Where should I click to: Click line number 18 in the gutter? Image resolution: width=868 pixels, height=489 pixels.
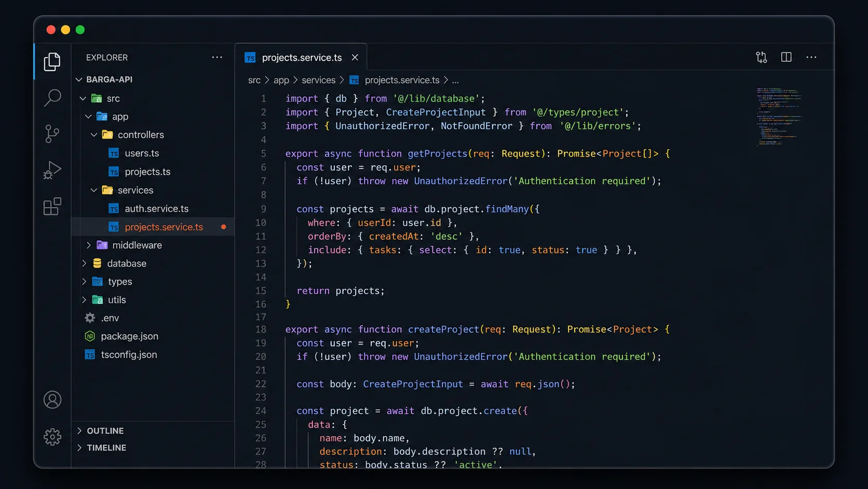261,329
